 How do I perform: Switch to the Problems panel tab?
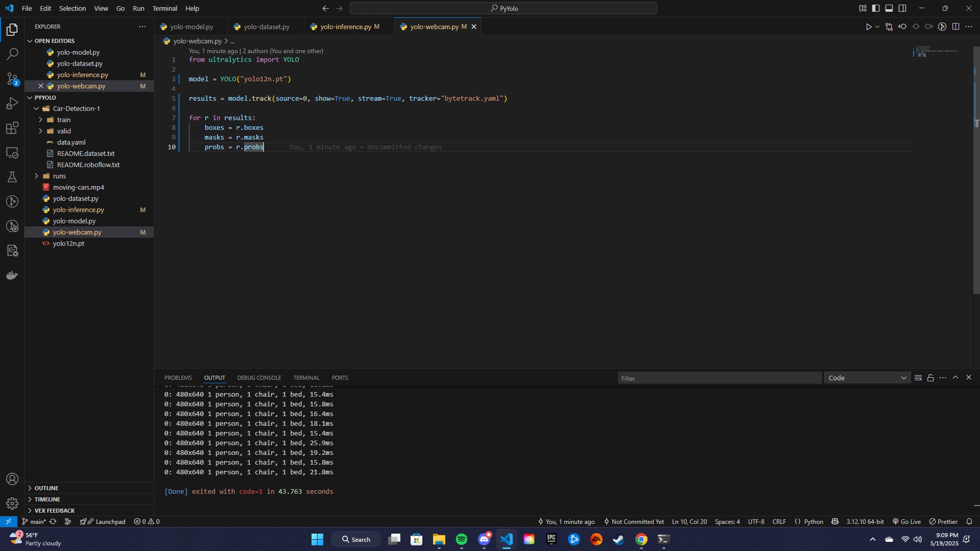click(x=178, y=378)
